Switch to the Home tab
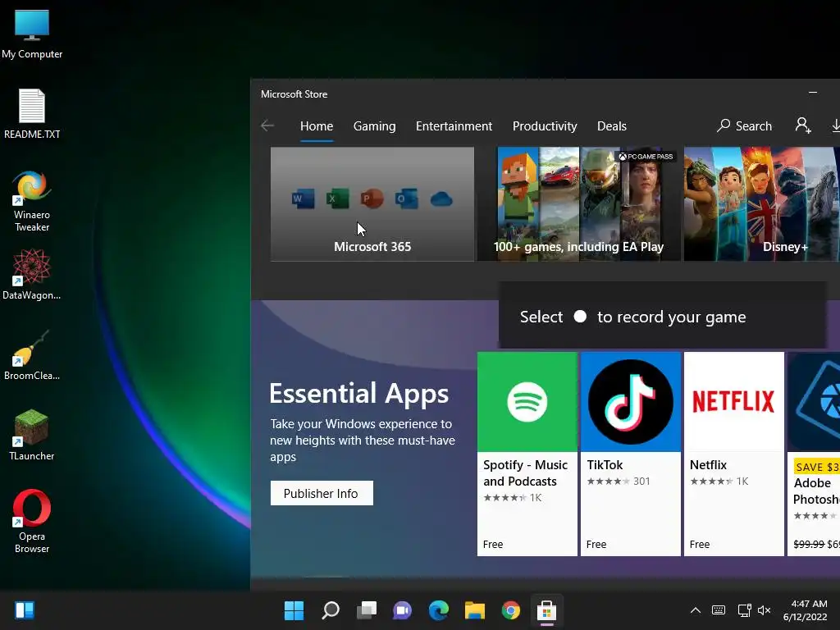Screen dimensions: 840x630 tap(317, 126)
